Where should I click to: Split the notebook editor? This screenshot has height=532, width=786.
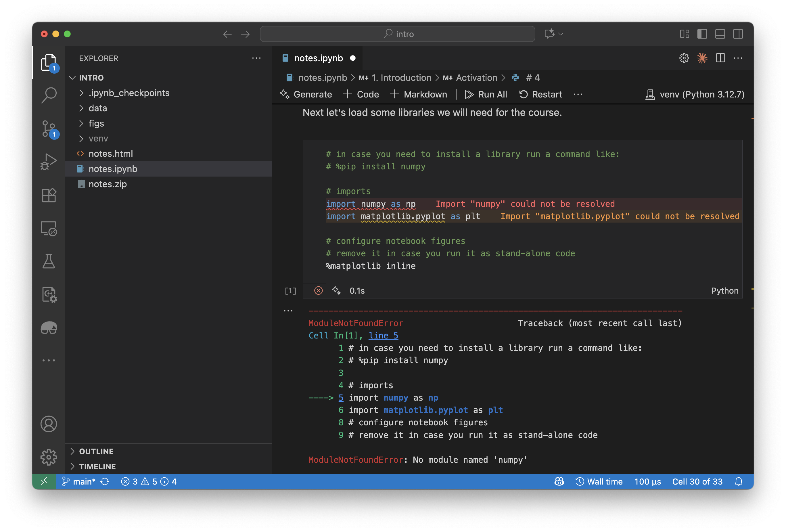[x=720, y=58]
